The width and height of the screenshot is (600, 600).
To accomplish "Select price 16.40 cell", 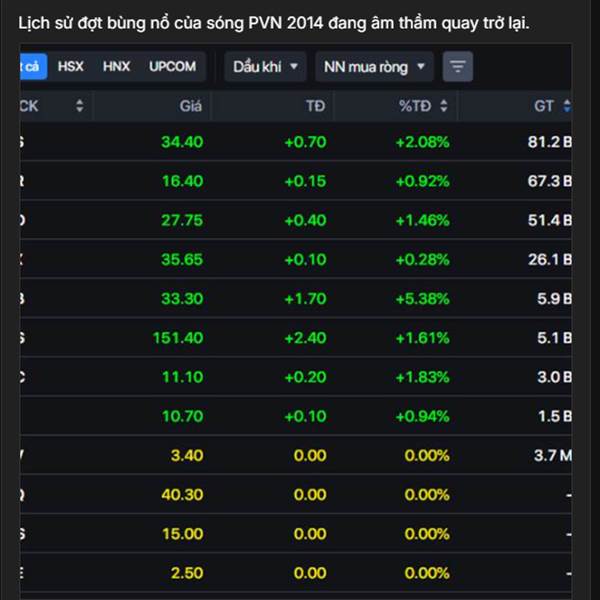I will click(183, 181).
